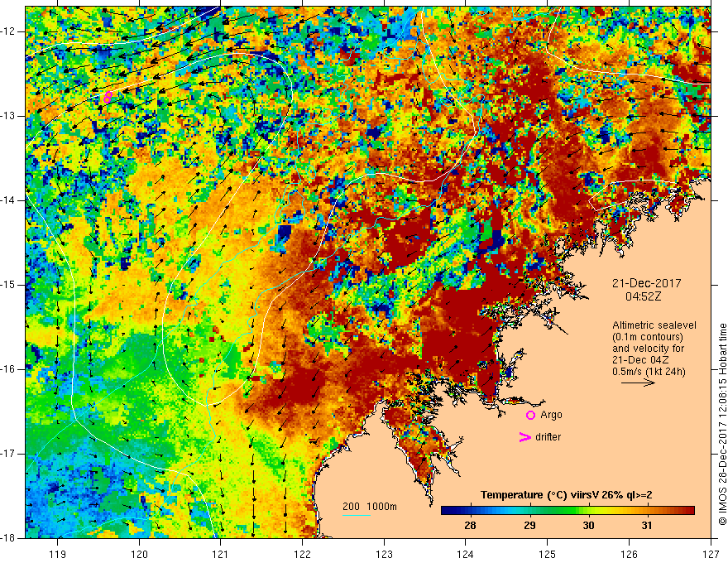This screenshot has width=728, height=563.
Task: Click the velocity scale arrow under 0.5m/s
Action: (x=638, y=383)
